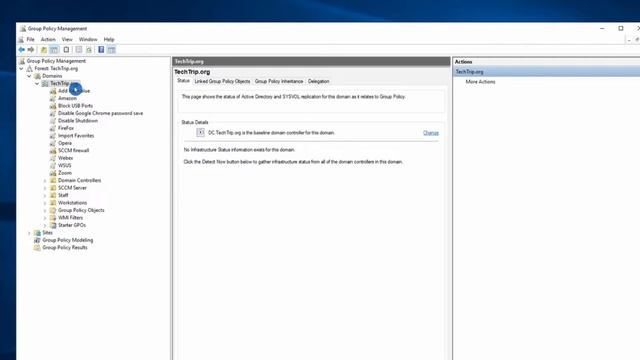Click the WSUS GPO icon
640x360 pixels.
[x=53, y=165]
